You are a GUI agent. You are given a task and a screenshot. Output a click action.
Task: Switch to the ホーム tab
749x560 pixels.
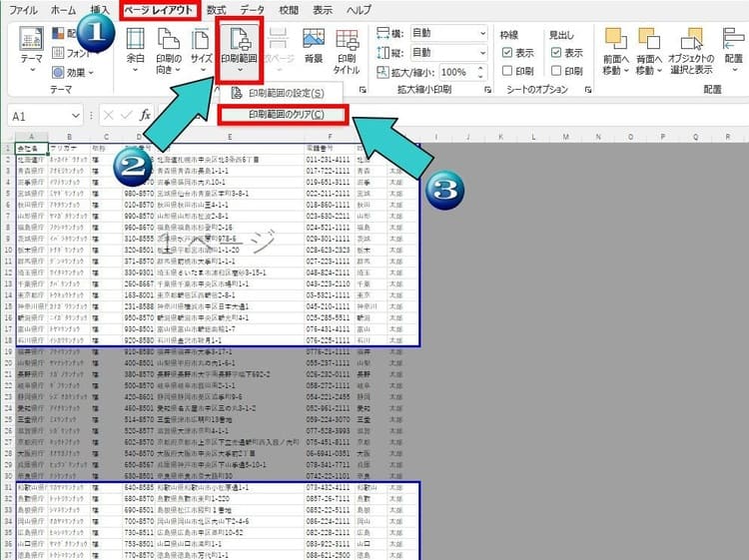coord(63,10)
